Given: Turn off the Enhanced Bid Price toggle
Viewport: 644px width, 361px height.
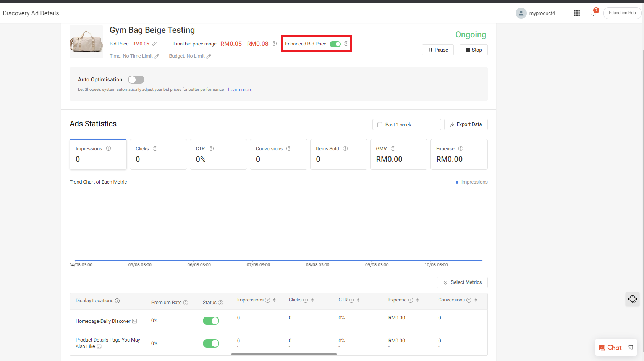Looking at the screenshot, I should tap(335, 44).
